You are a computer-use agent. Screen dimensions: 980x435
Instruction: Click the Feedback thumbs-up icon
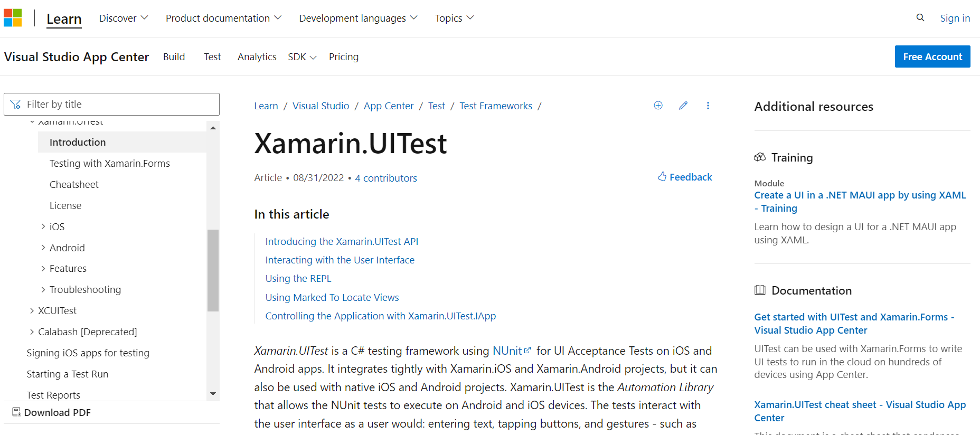662,177
